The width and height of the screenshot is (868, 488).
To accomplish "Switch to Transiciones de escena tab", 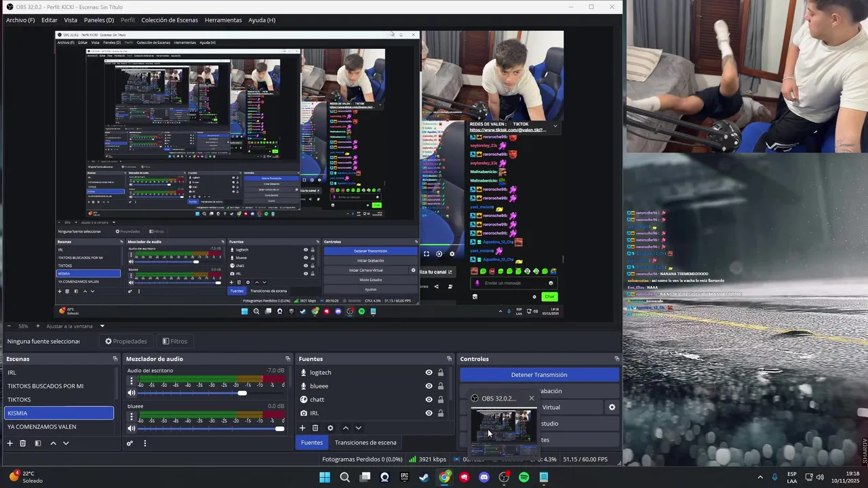I will coord(366,443).
